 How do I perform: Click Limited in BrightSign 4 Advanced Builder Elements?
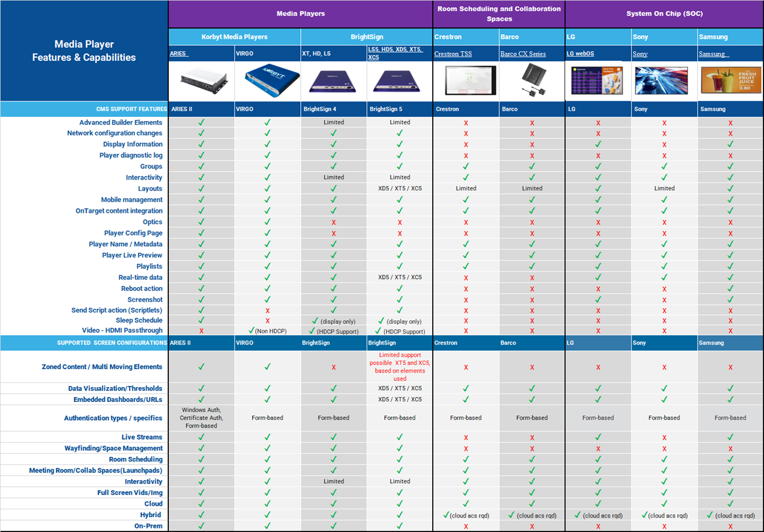coord(334,122)
